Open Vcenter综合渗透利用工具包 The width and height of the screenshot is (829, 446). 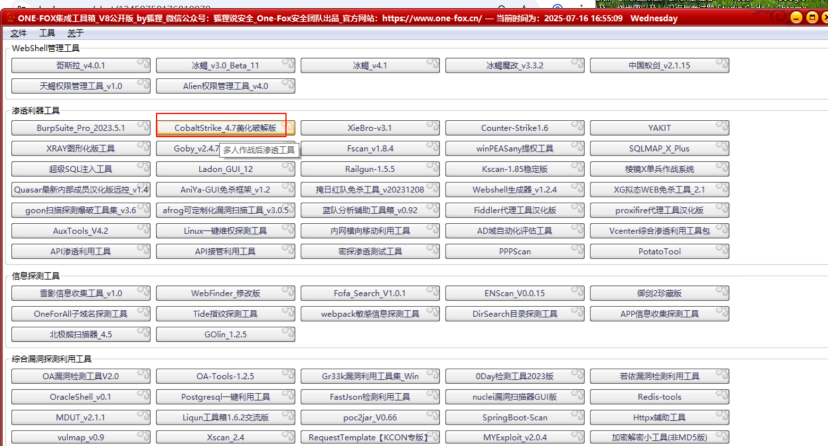[660, 231]
